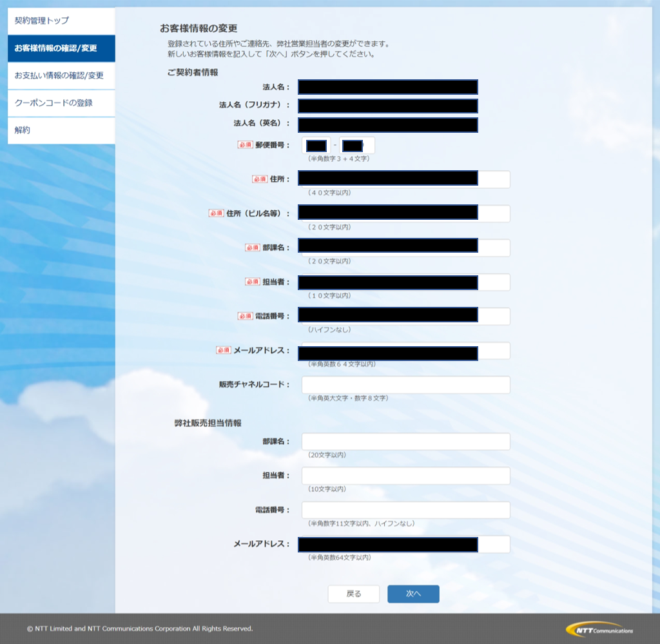The height and width of the screenshot is (644, 660).
Task: Click the 戻る button
Action: 354,594
